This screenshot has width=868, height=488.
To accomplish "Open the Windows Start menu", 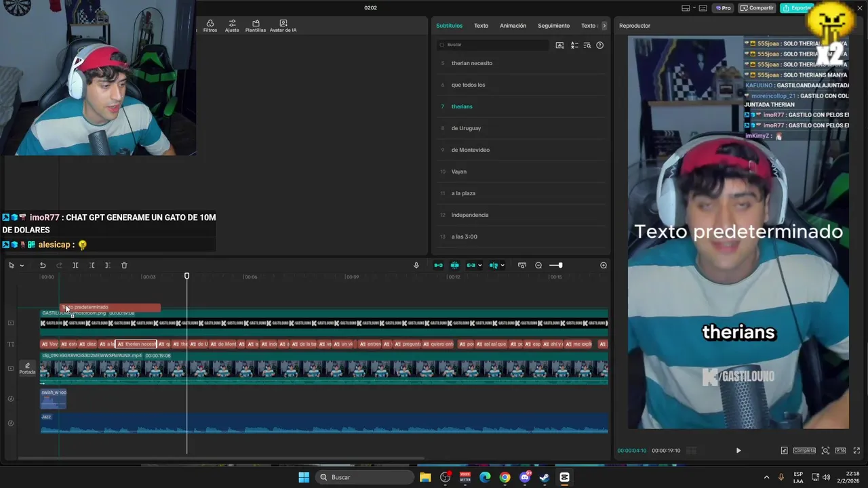I will coord(304,477).
